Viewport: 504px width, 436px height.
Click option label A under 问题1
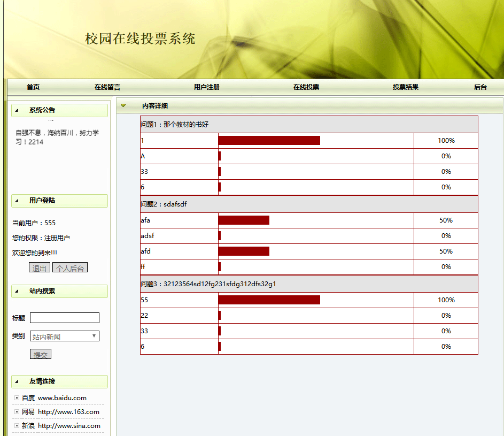(x=143, y=156)
